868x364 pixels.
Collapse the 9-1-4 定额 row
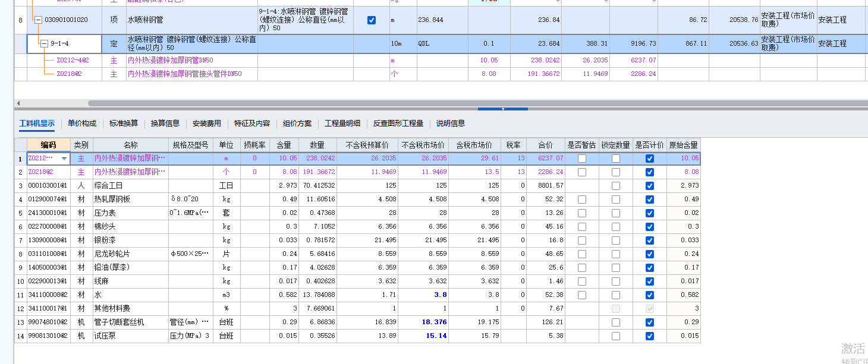tap(44, 43)
